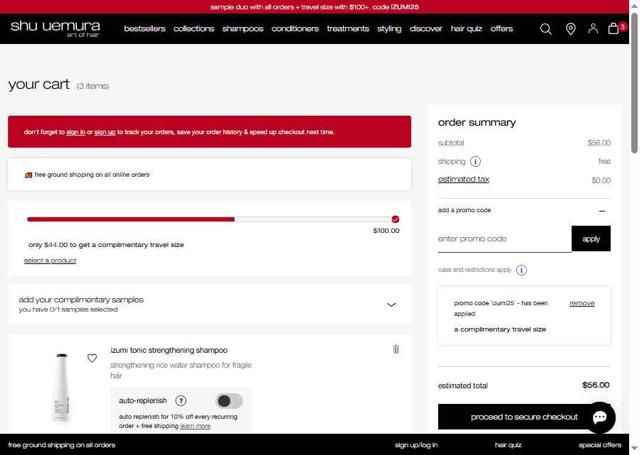Click the free shipping truck icon
The height and width of the screenshot is (455, 640).
[x=28, y=175]
